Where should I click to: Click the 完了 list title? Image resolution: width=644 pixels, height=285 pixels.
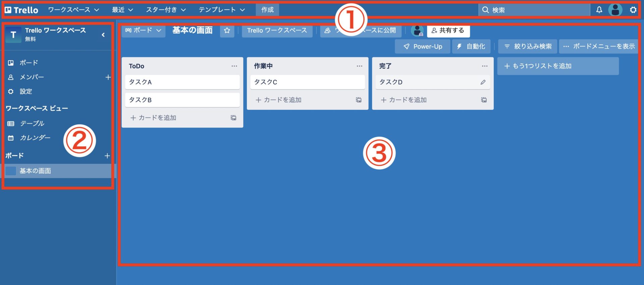pyautogui.click(x=385, y=66)
